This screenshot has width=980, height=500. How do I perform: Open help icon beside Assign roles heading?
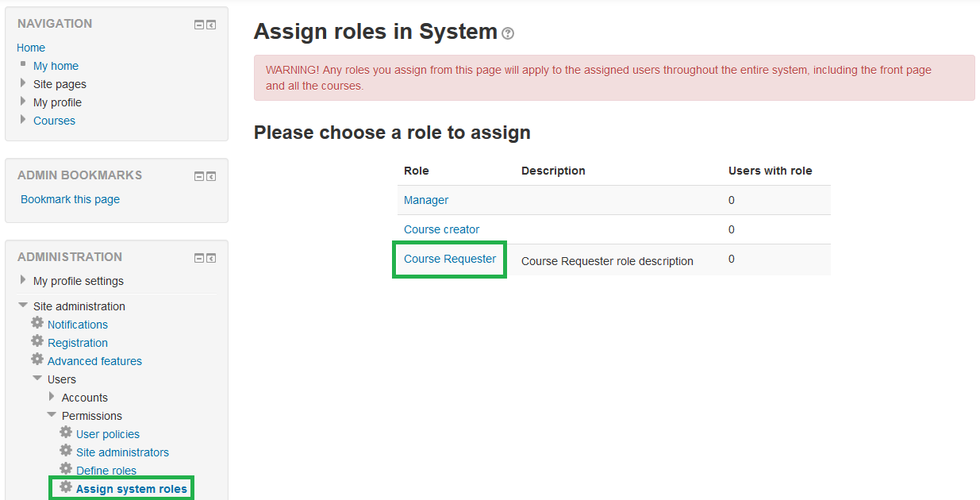pos(508,33)
